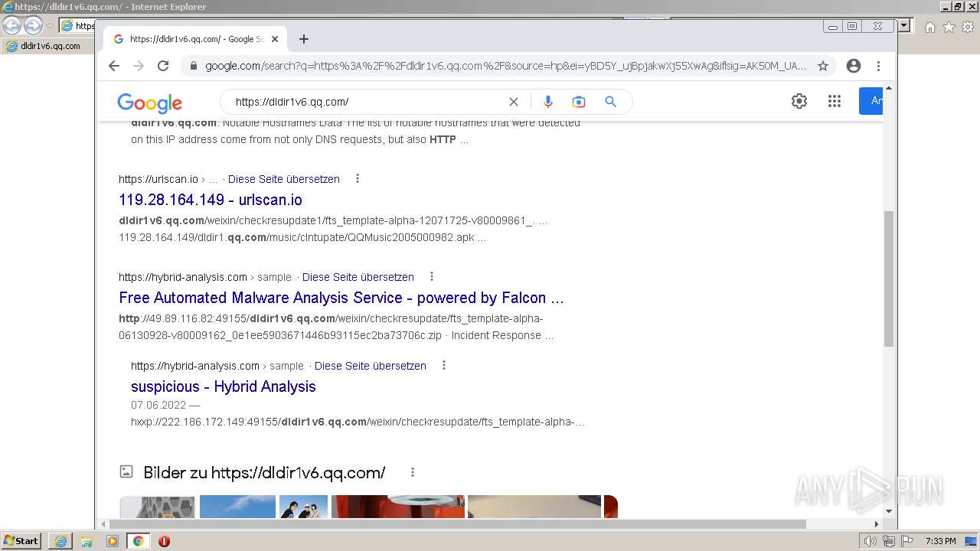This screenshot has height=551, width=980.
Task: Select the Google Search Chrome tab
Action: [x=194, y=39]
